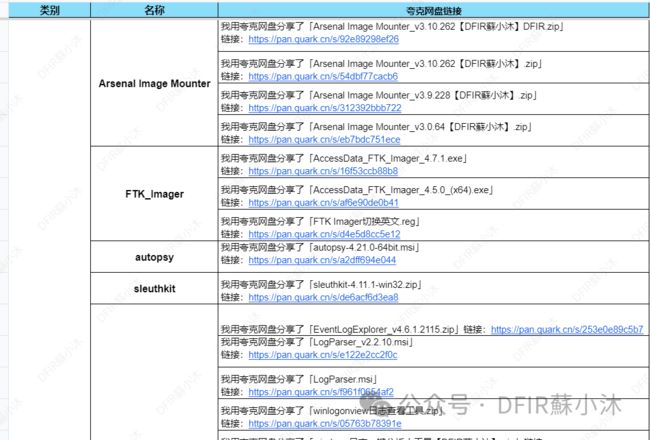Select the sleuthkit name cell

click(x=154, y=288)
